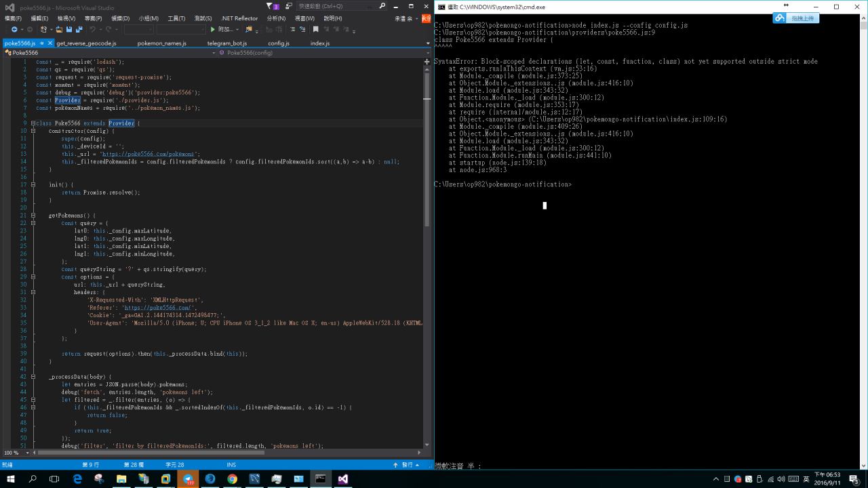Open the .NET Reflector menu

(239, 18)
